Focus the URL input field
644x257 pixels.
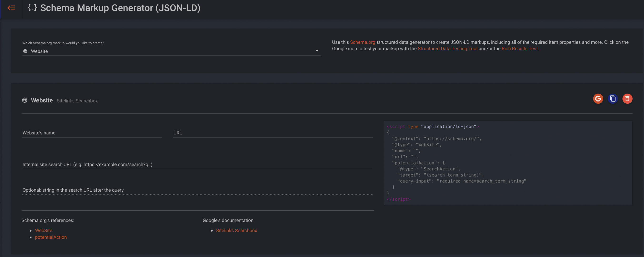(273, 133)
